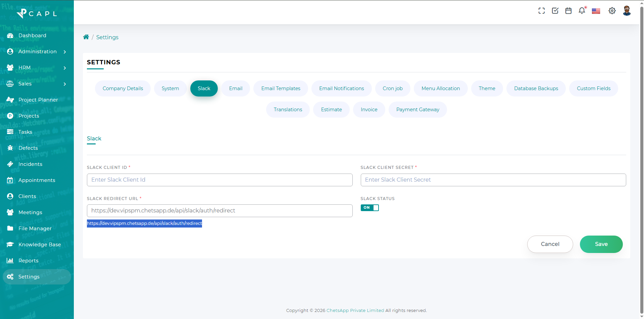Switch to the Email Templates tab
Viewport: 644px width, 319px height.
pyautogui.click(x=281, y=88)
